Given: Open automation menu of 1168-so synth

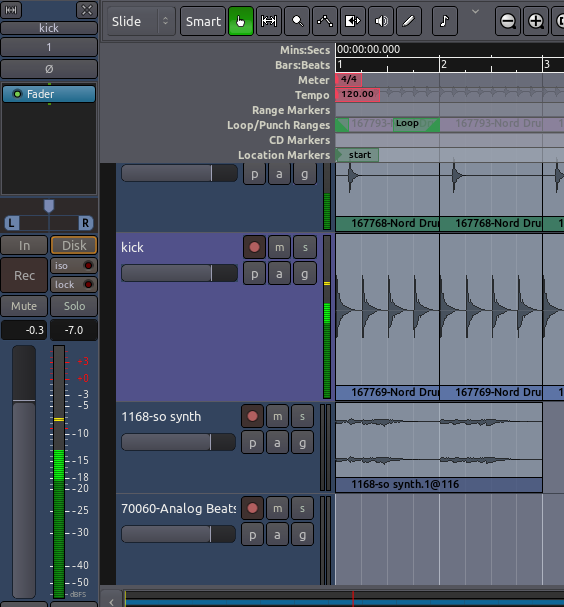Looking at the screenshot, I should (278, 442).
